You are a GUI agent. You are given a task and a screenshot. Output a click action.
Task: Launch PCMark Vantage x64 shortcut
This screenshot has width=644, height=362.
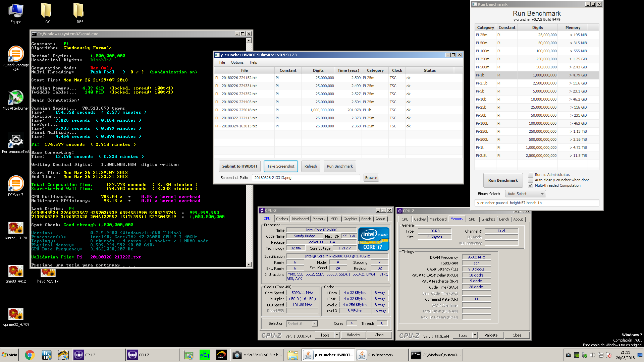point(16,58)
